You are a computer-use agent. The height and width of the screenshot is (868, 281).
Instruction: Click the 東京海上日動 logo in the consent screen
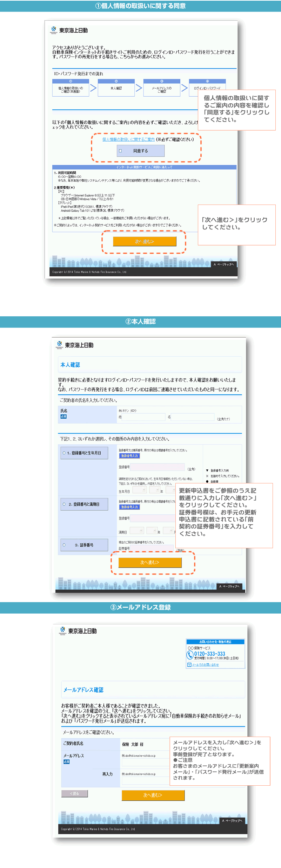69,30
